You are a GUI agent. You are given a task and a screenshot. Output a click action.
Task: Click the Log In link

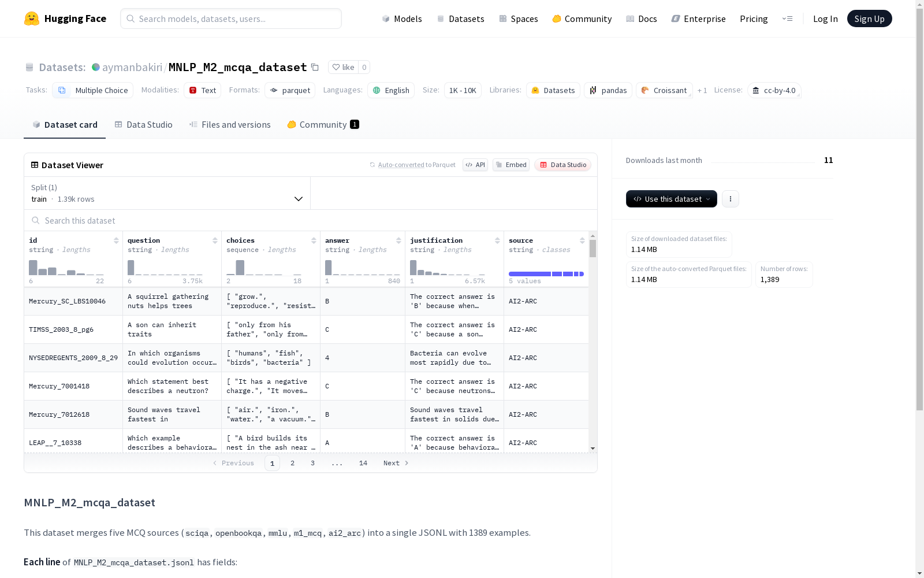[x=825, y=18]
